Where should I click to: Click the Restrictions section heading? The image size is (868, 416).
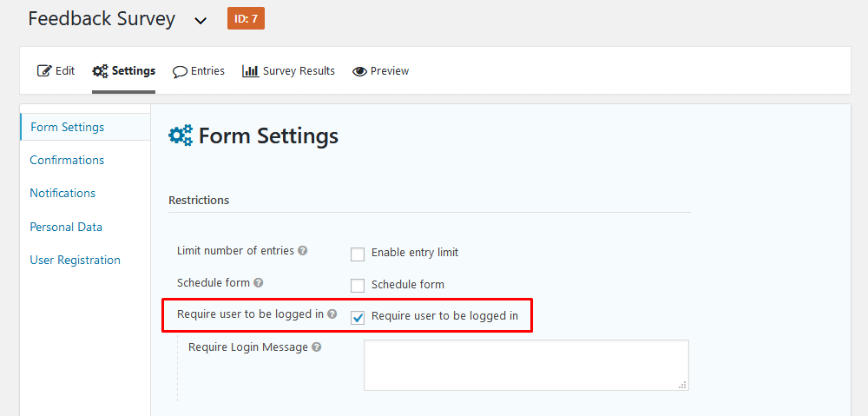199,200
